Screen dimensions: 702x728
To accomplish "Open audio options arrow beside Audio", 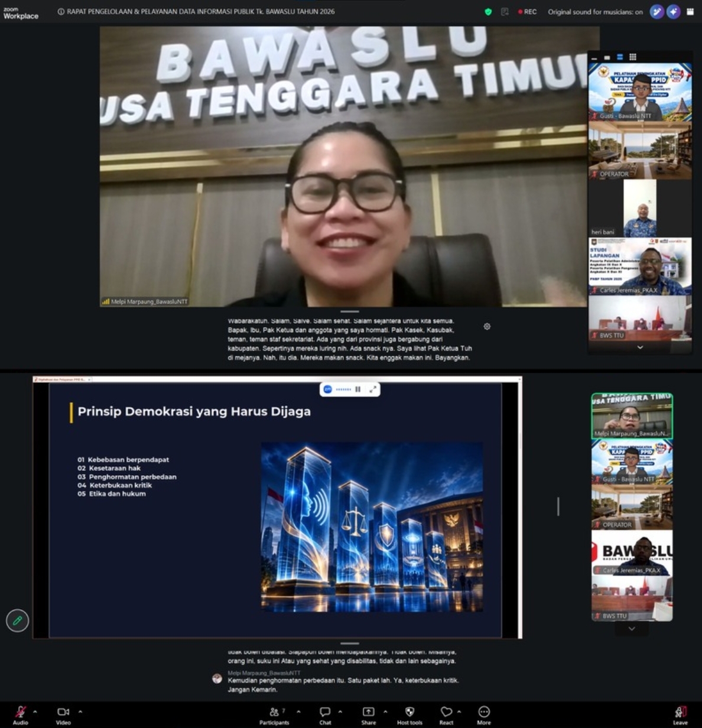I will 35,711.
